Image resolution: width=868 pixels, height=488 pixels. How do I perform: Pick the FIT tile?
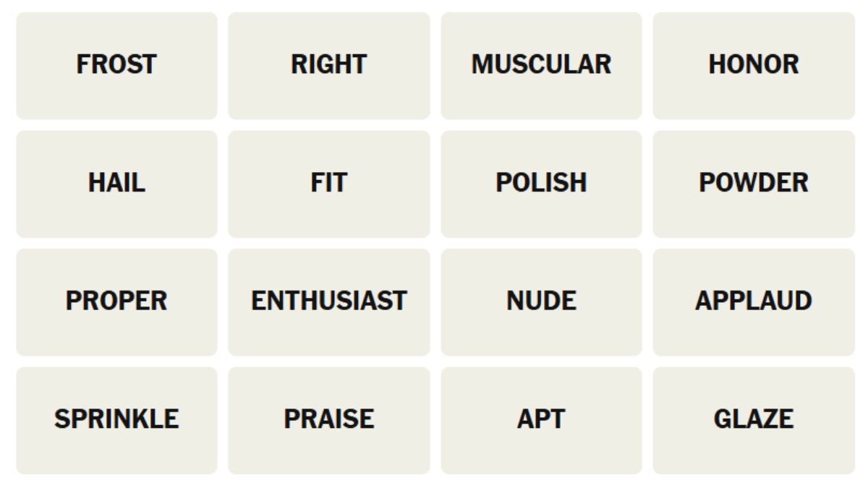[x=328, y=184]
